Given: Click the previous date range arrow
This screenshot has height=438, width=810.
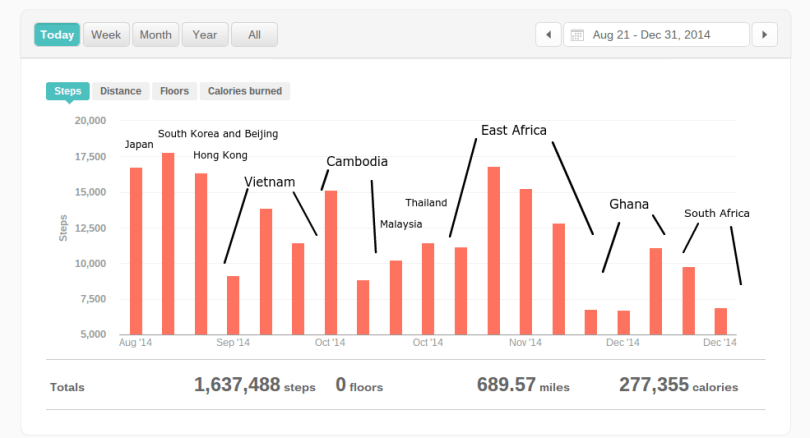Looking at the screenshot, I should click(x=548, y=35).
